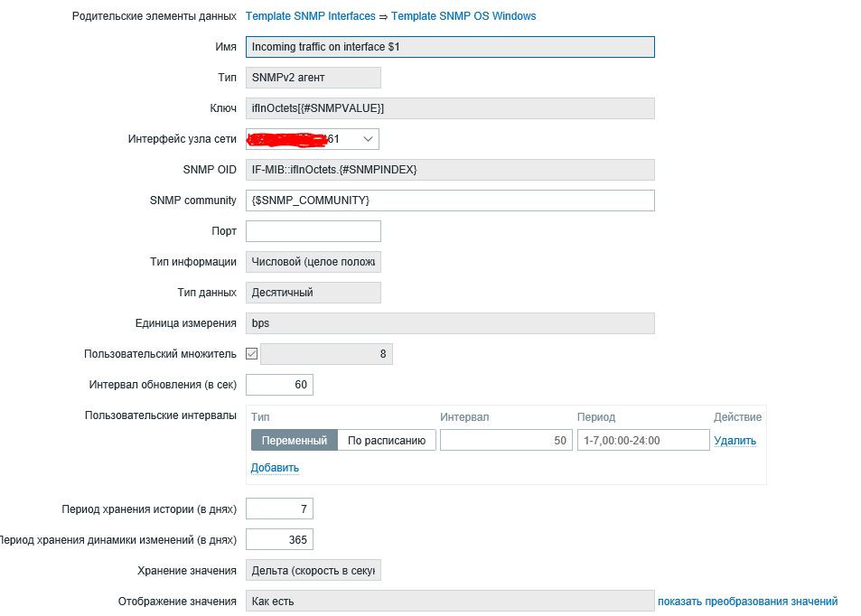Edit the period field "1-7,00:00-24:00"
This screenshot has height=616, width=861.
[x=643, y=441]
